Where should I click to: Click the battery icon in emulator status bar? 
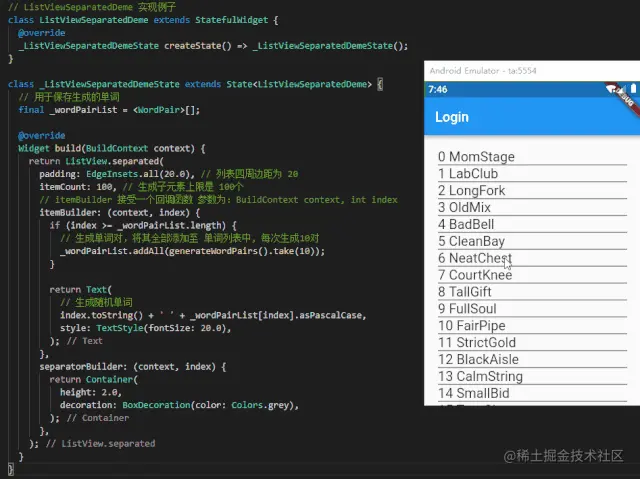click(x=633, y=88)
